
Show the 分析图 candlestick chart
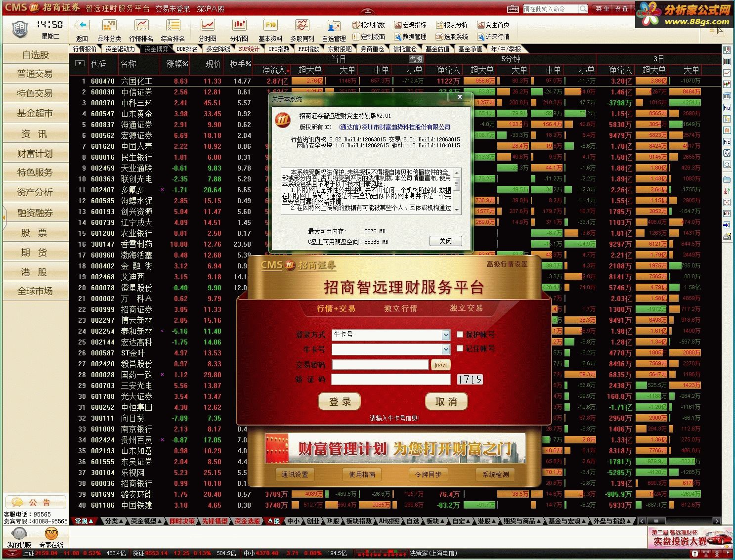coord(239,25)
